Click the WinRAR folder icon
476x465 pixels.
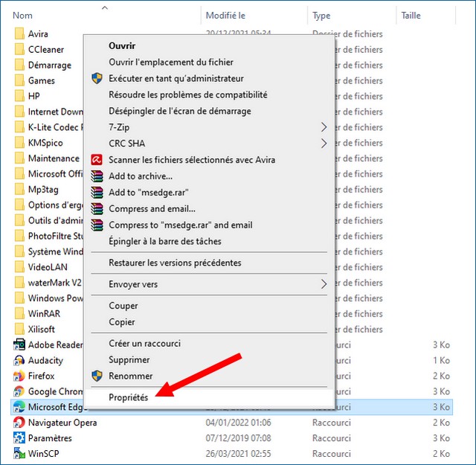19,313
